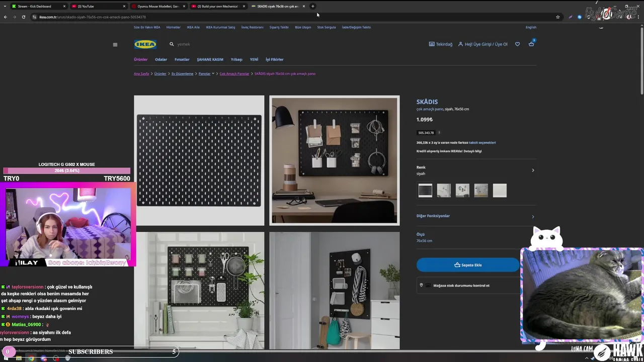Open taksit seçenekleri link

point(482,142)
